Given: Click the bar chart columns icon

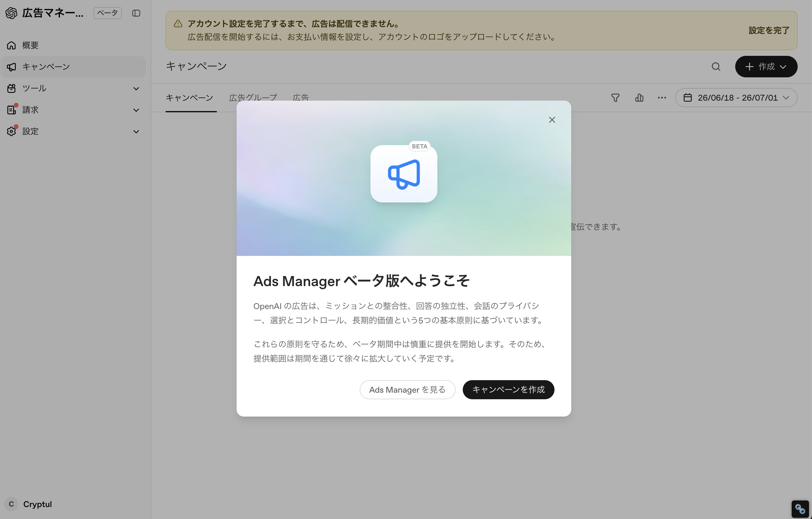Looking at the screenshot, I should pyautogui.click(x=639, y=98).
